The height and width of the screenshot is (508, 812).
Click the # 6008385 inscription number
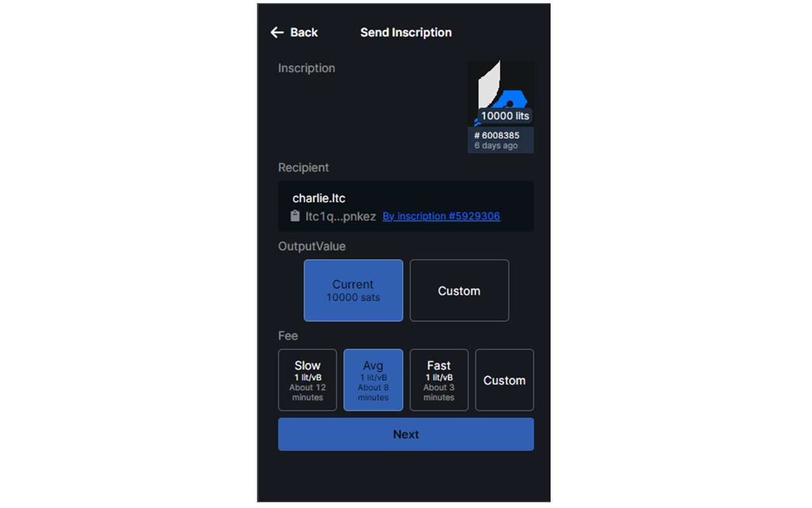pos(497,135)
